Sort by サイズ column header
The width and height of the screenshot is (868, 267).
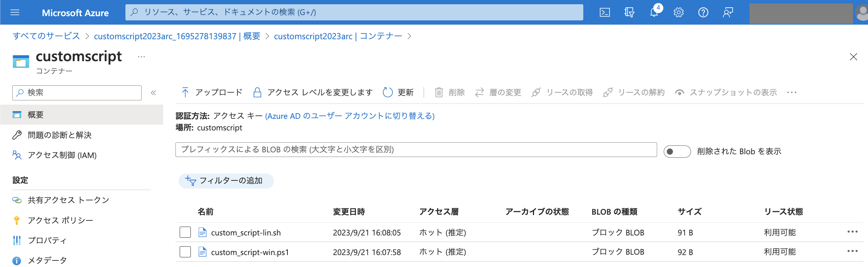coord(689,212)
